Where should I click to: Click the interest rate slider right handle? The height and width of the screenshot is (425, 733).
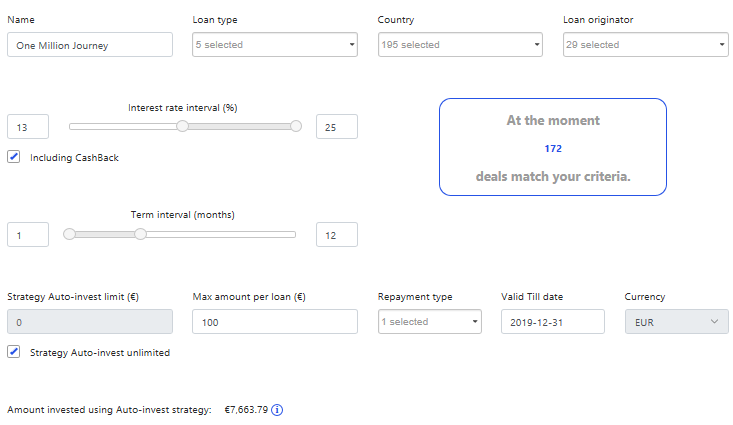[x=295, y=126]
